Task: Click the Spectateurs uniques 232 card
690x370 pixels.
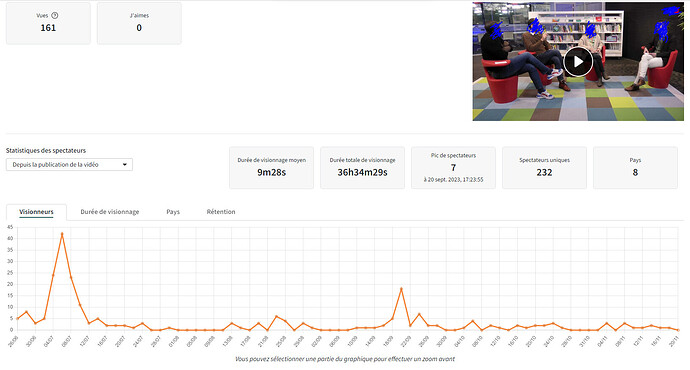Action: 544,168
